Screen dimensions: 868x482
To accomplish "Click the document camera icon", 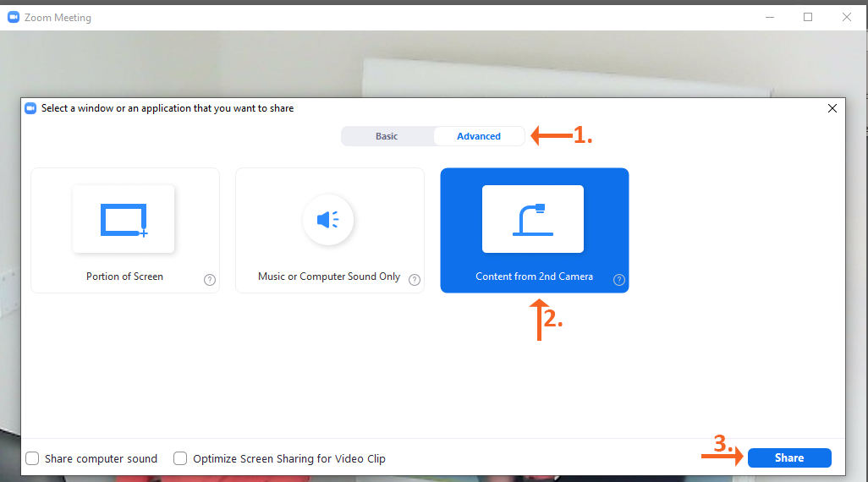I will [533, 219].
